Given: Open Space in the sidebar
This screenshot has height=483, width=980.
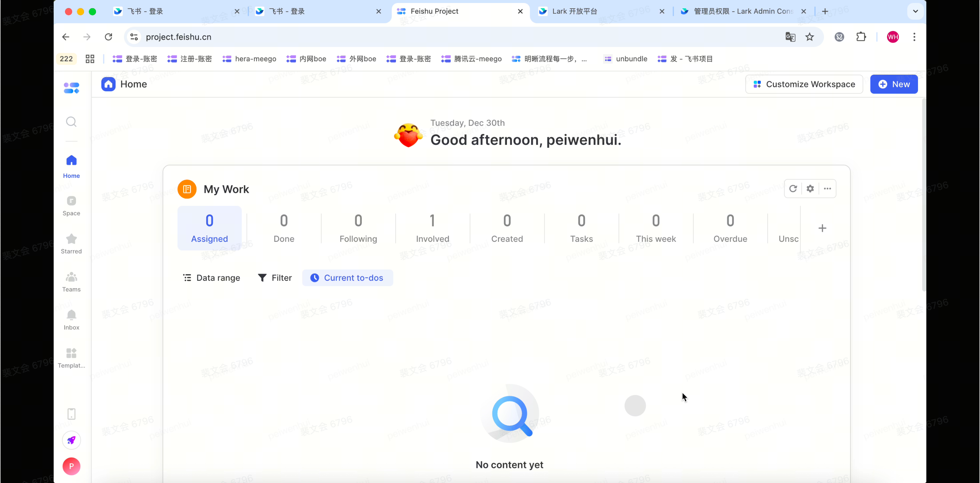Looking at the screenshot, I should point(72,206).
